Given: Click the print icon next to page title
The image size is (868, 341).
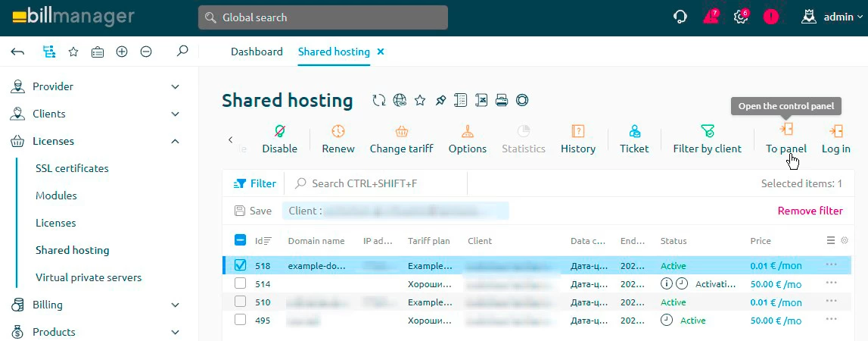Looking at the screenshot, I should (501, 100).
